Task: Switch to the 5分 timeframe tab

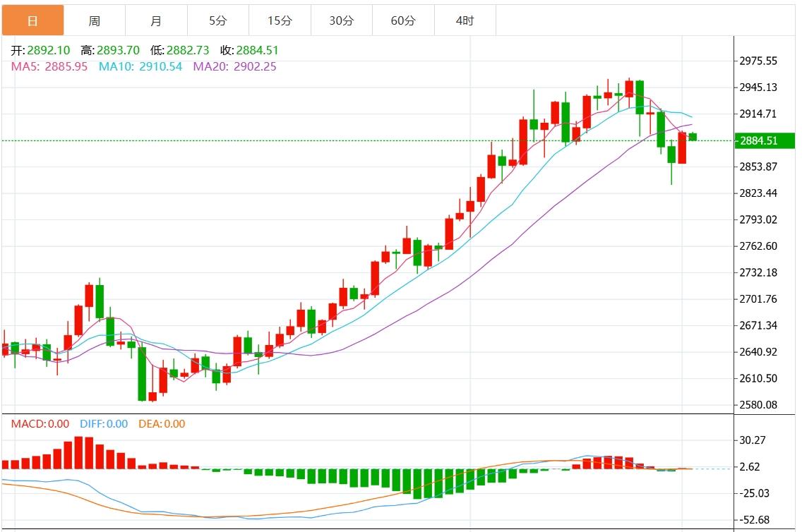Action: click(x=217, y=20)
